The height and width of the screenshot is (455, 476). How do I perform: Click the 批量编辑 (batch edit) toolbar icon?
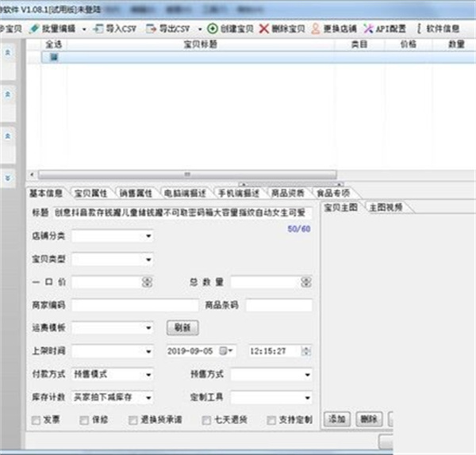pos(33,28)
